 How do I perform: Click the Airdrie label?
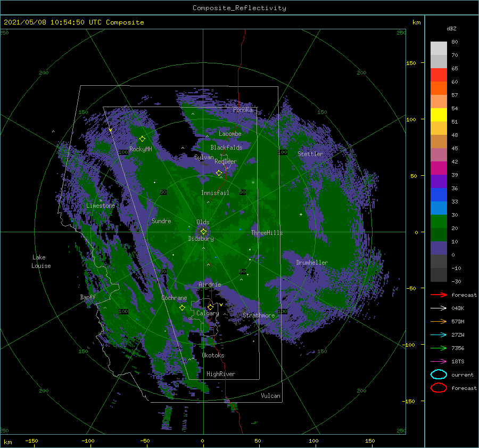pyautogui.click(x=210, y=284)
